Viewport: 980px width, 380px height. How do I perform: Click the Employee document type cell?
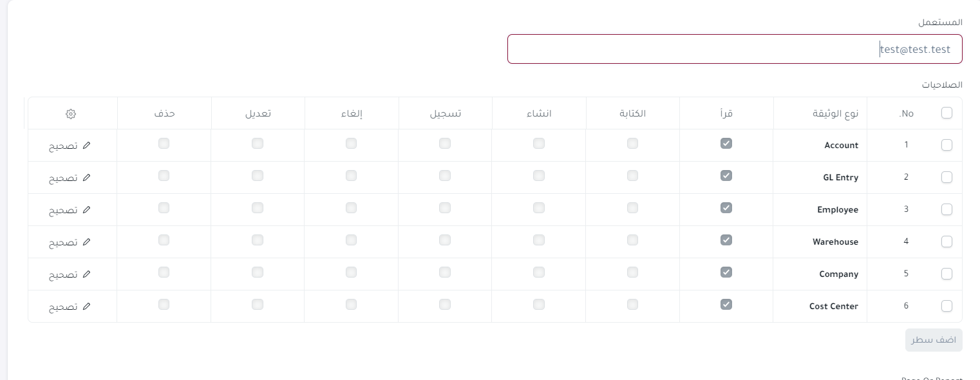820,210
